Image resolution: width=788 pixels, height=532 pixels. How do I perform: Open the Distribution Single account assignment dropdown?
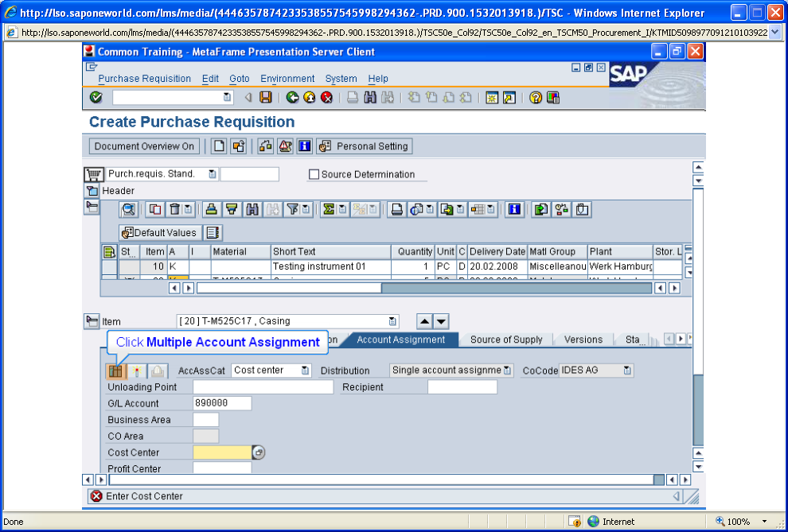[x=507, y=371]
